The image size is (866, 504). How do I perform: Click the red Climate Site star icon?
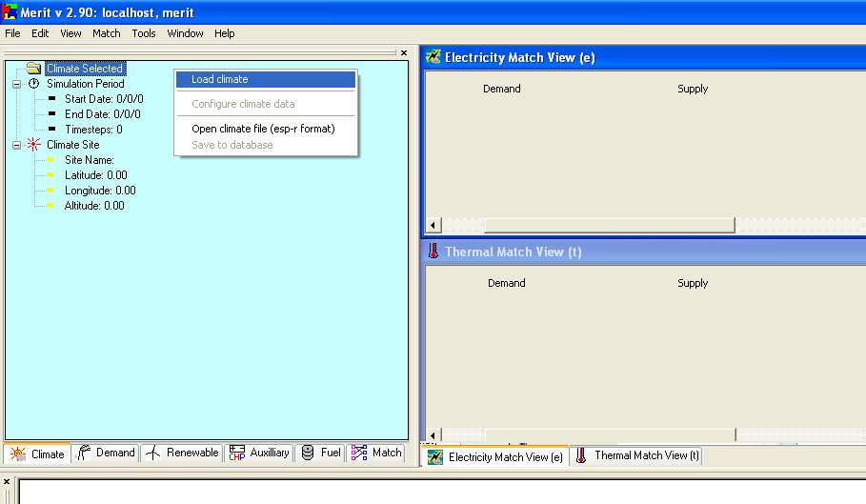tap(33, 145)
